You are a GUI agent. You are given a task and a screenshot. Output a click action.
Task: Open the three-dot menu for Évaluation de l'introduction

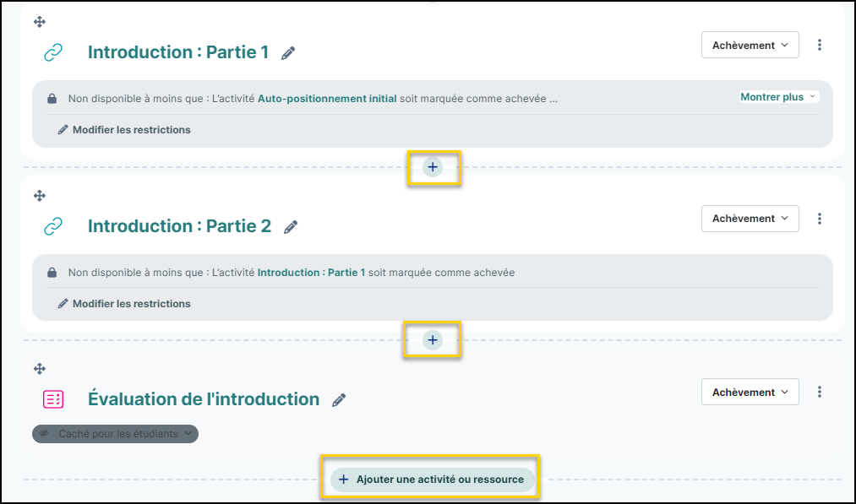[819, 392]
